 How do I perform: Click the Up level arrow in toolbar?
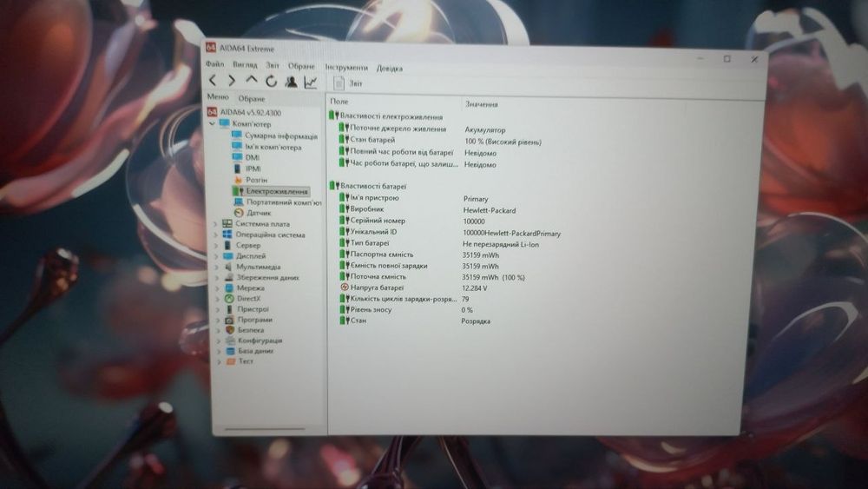(252, 80)
